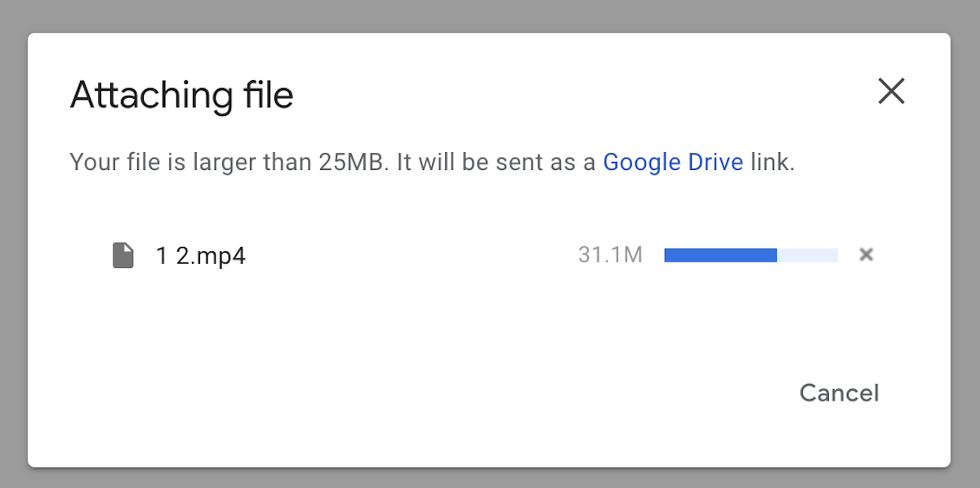Click the Attaching file title
Screen dimensions: 980x488
pyautogui.click(x=181, y=95)
